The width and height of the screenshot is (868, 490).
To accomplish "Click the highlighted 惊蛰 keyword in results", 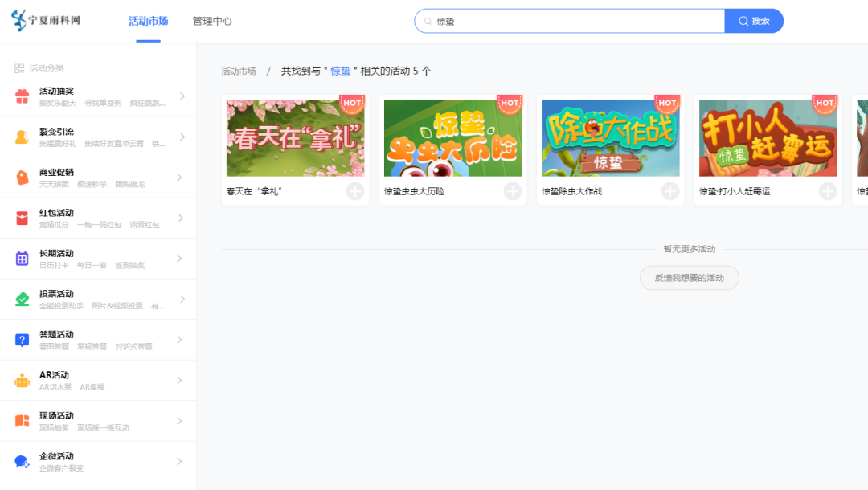I will (341, 71).
